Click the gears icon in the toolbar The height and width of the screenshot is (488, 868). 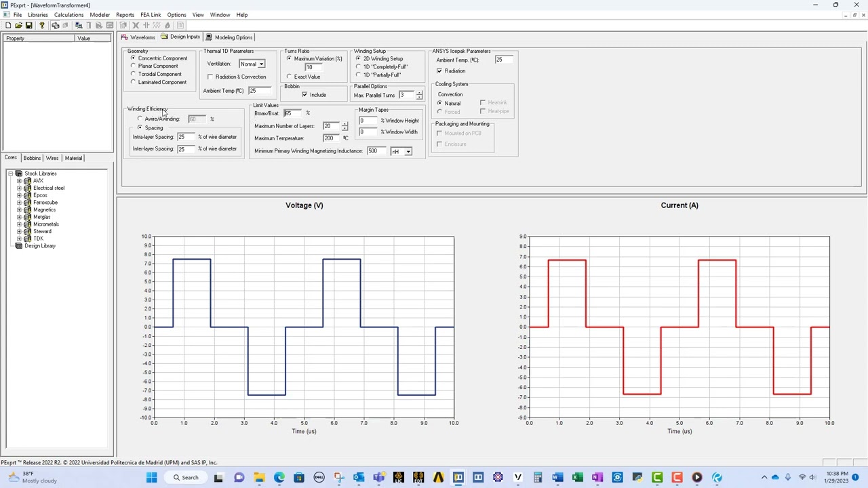pos(55,25)
